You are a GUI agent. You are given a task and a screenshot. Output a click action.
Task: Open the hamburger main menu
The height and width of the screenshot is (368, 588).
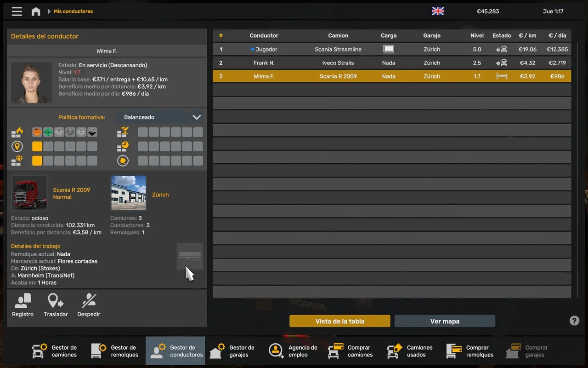pos(17,11)
